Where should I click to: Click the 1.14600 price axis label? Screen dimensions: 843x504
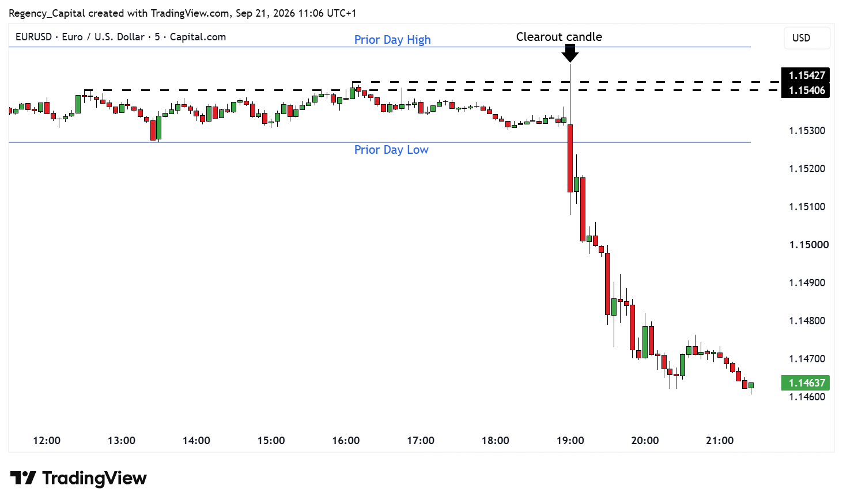coord(807,397)
